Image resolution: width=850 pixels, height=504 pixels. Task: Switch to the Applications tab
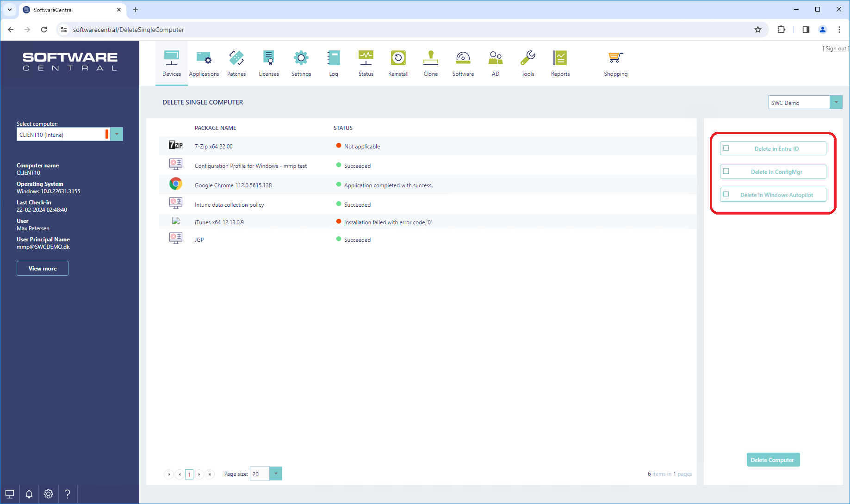204,63
